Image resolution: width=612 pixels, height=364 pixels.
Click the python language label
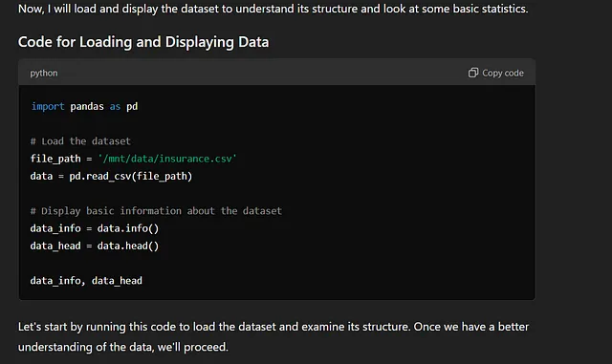coord(44,74)
